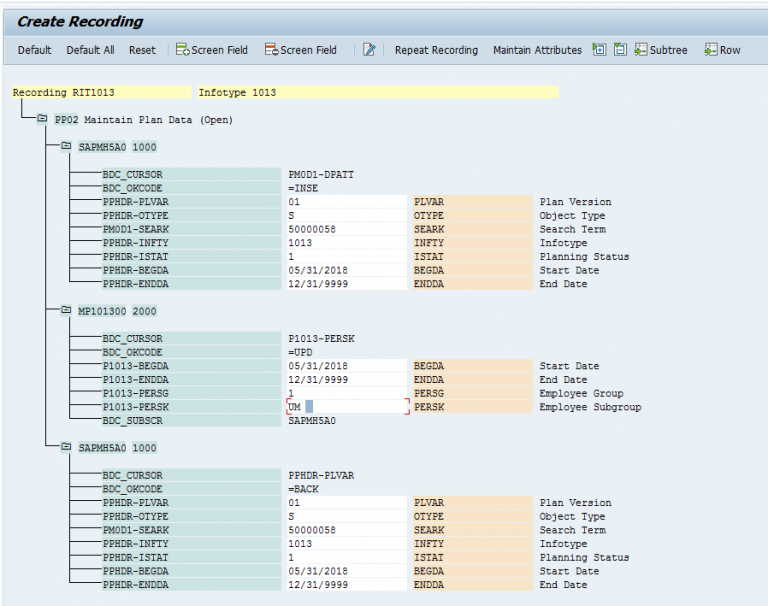The width and height of the screenshot is (768, 606).
Task: Collapse the MP101300 2000 folder node
Action: pyautogui.click(x=66, y=311)
